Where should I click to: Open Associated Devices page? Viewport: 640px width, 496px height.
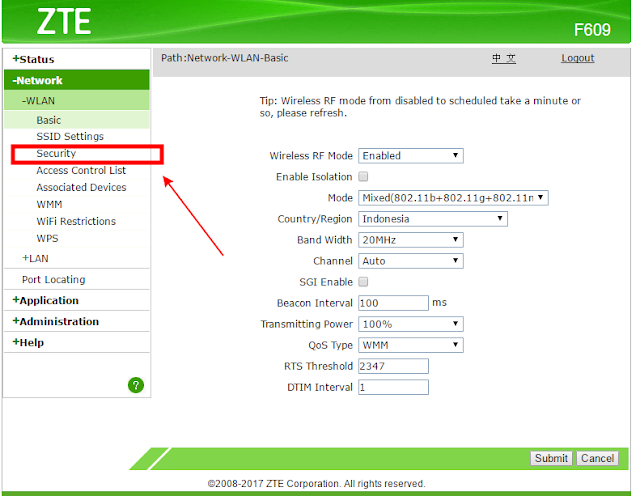click(81, 187)
